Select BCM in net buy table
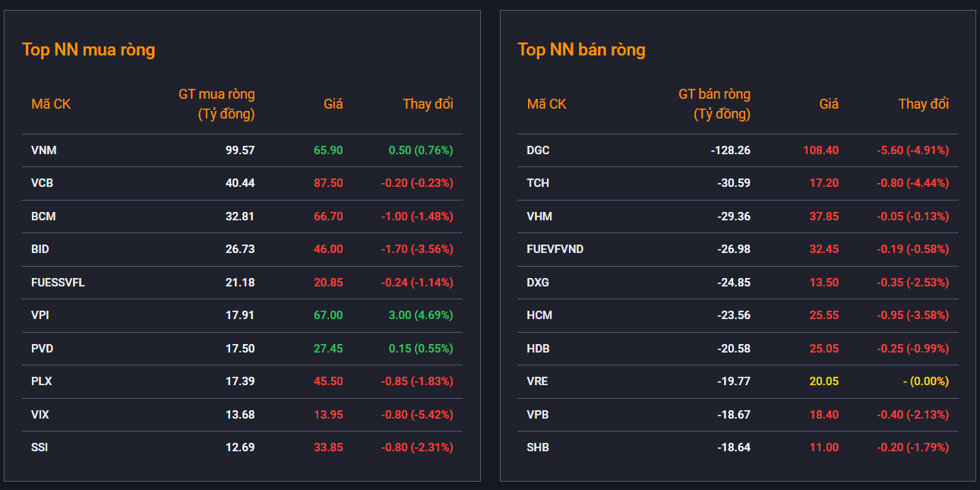 point(43,217)
